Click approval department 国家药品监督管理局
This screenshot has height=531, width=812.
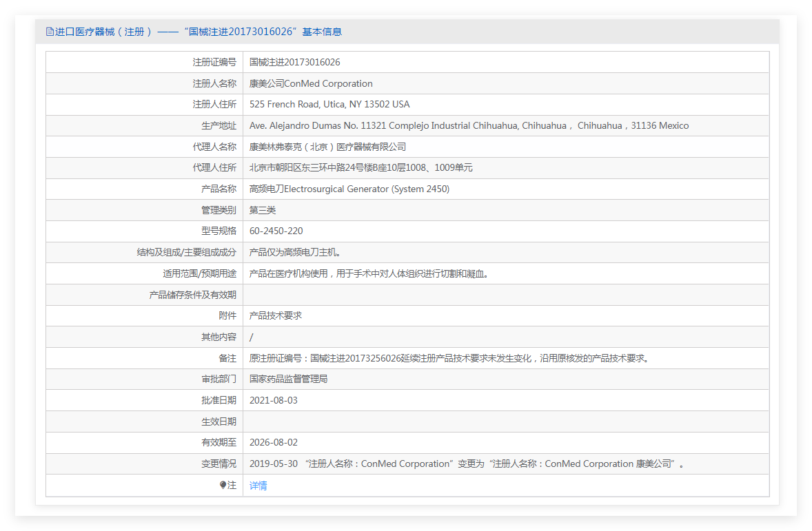[288, 379]
